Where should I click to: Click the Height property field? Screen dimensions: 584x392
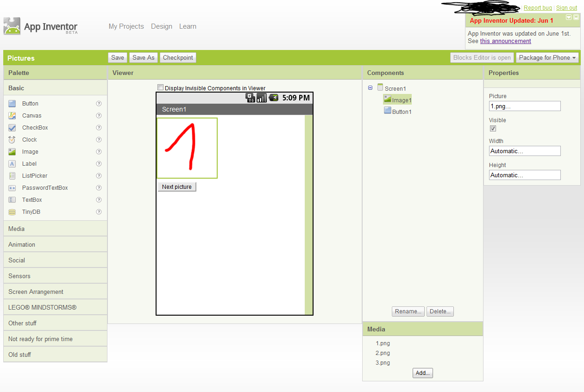[x=525, y=175]
